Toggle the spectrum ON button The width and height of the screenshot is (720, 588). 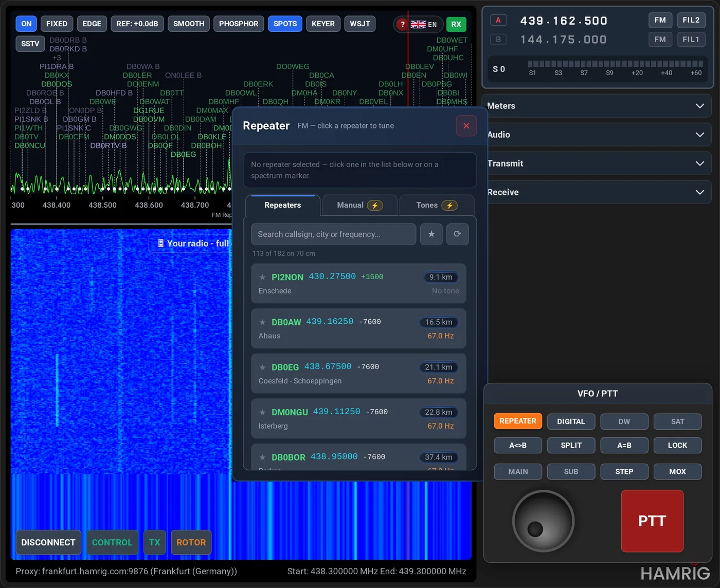coord(26,24)
